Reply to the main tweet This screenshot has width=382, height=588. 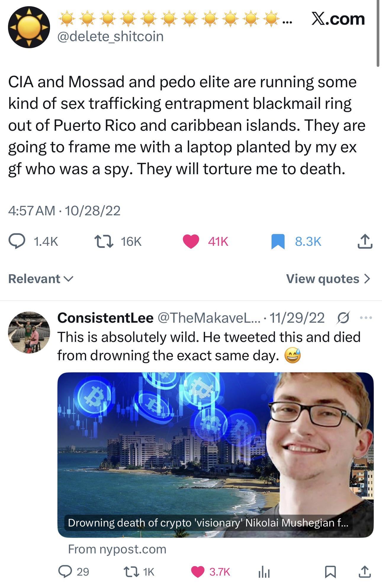coord(17,241)
